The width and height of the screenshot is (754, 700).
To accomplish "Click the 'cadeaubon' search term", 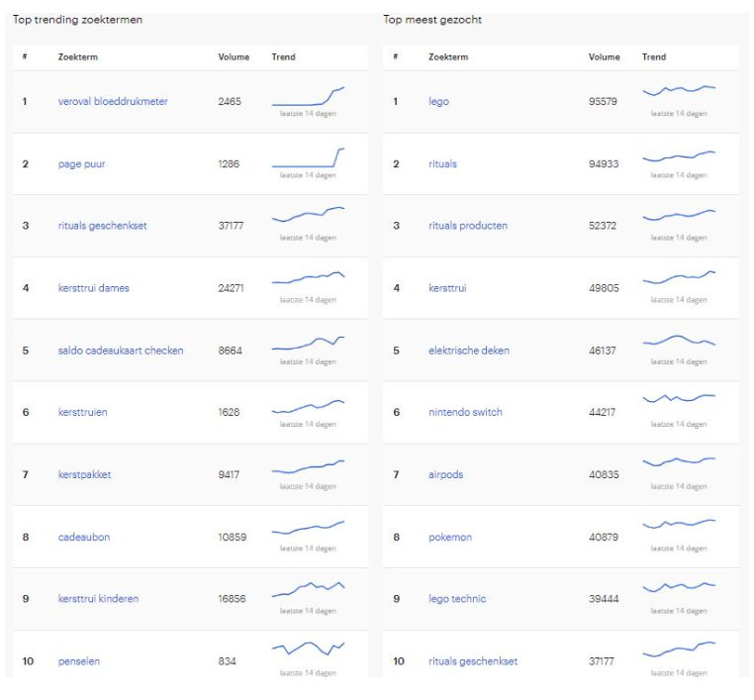I will 84,537.
